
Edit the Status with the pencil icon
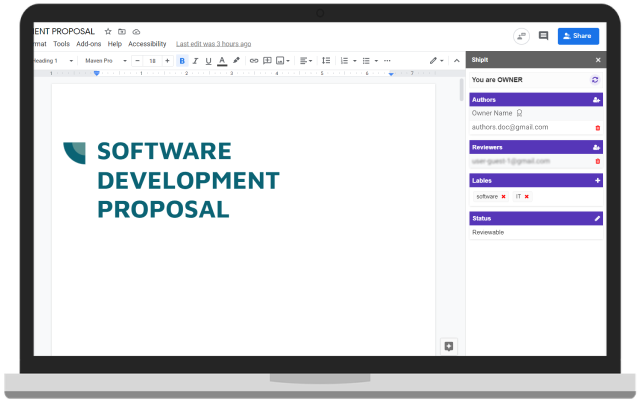coord(597,218)
